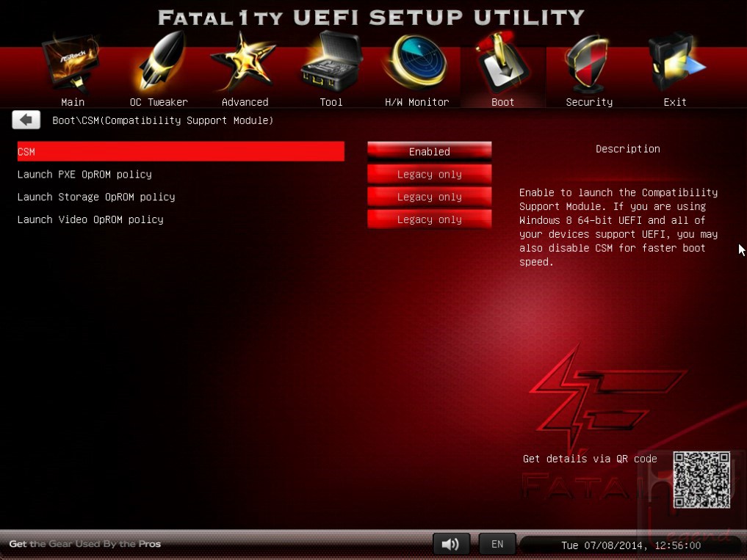Select the Boot tab label
The width and height of the screenshot is (747, 560).
point(502,102)
